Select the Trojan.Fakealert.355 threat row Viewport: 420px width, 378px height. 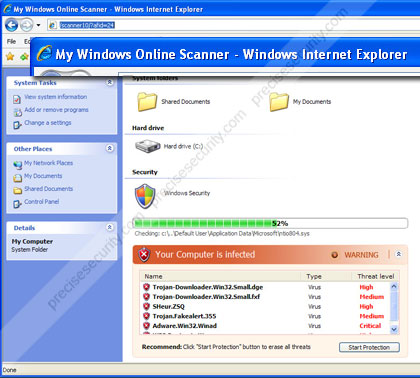[265, 316]
